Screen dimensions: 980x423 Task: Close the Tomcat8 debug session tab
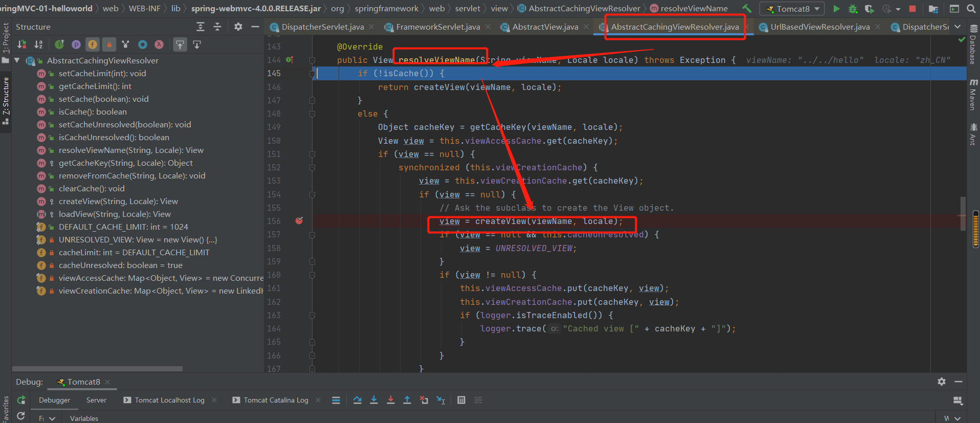pyautogui.click(x=108, y=382)
